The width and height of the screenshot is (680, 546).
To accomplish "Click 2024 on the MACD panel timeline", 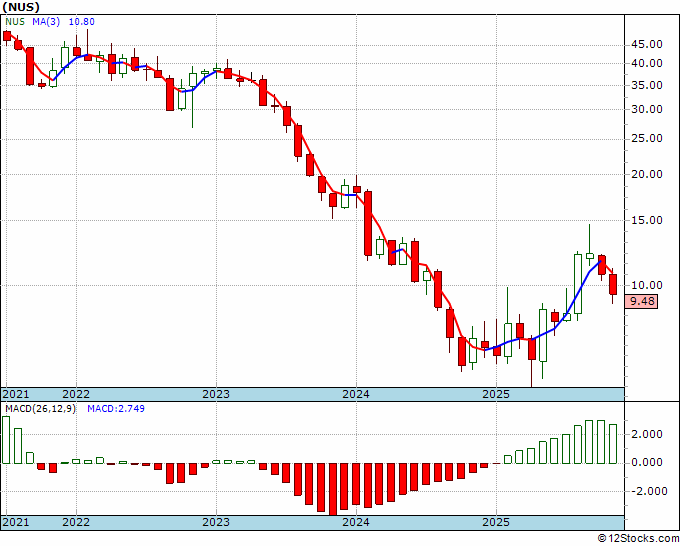I will 356,522.
